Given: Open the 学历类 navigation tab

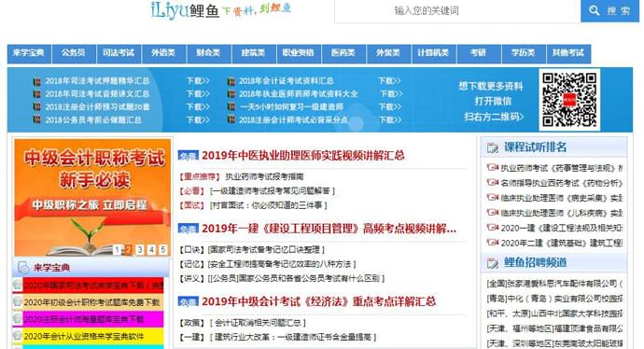Looking at the screenshot, I should point(524,53).
